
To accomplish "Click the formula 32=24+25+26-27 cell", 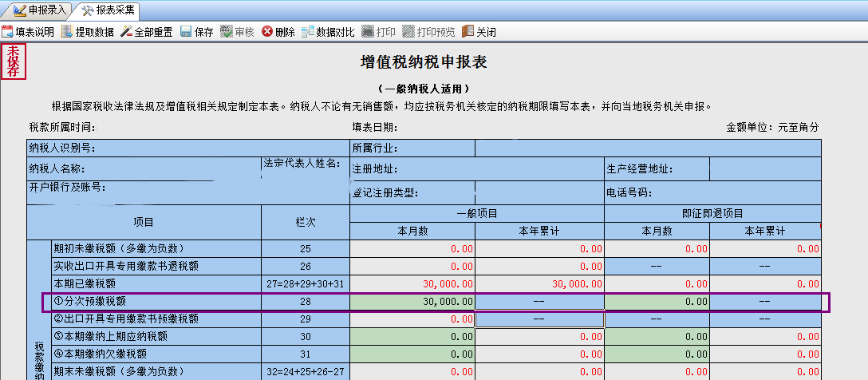I will (x=306, y=371).
